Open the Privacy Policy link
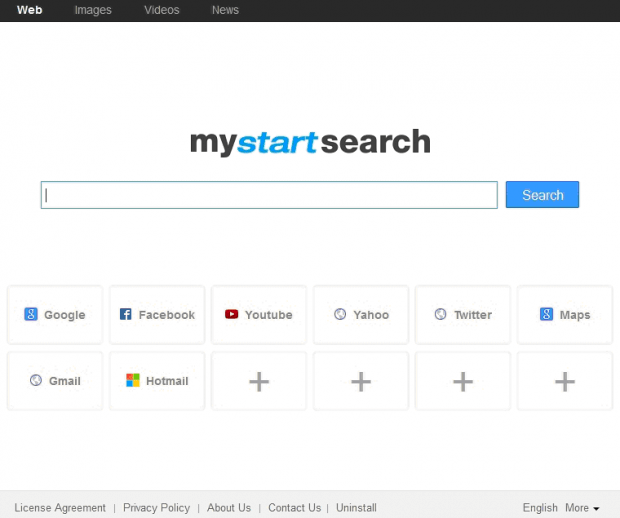 pyautogui.click(x=157, y=507)
